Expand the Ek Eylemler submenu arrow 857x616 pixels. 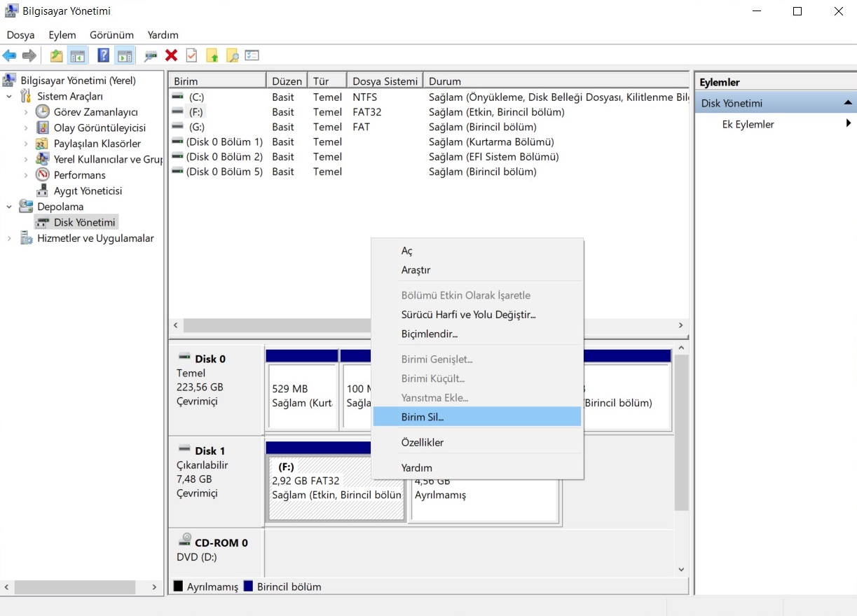(849, 123)
